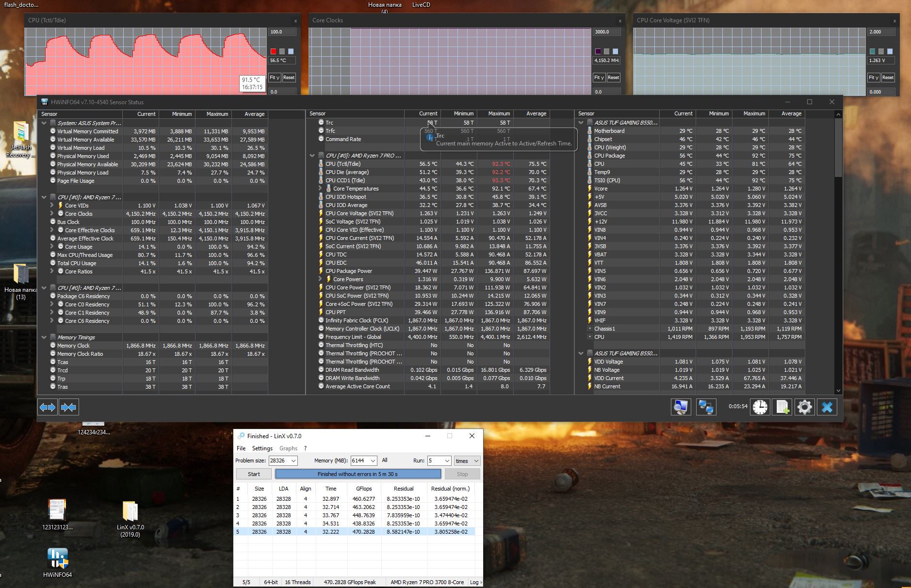Viewport: 911px width, 588px height.
Task: Click the fan icon beside Chassis1 sensor
Action: coord(590,329)
